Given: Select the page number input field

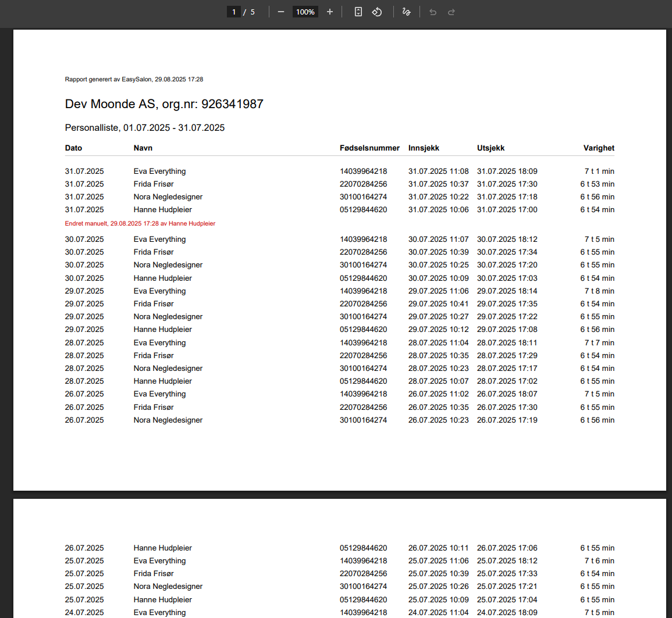Looking at the screenshot, I should pos(233,12).
